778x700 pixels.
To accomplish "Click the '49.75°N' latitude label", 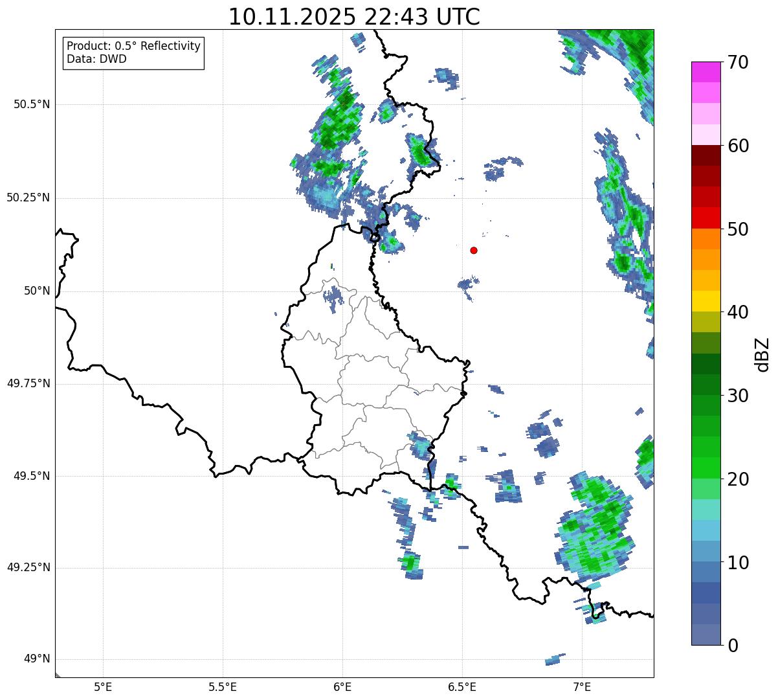I will 28,383.
